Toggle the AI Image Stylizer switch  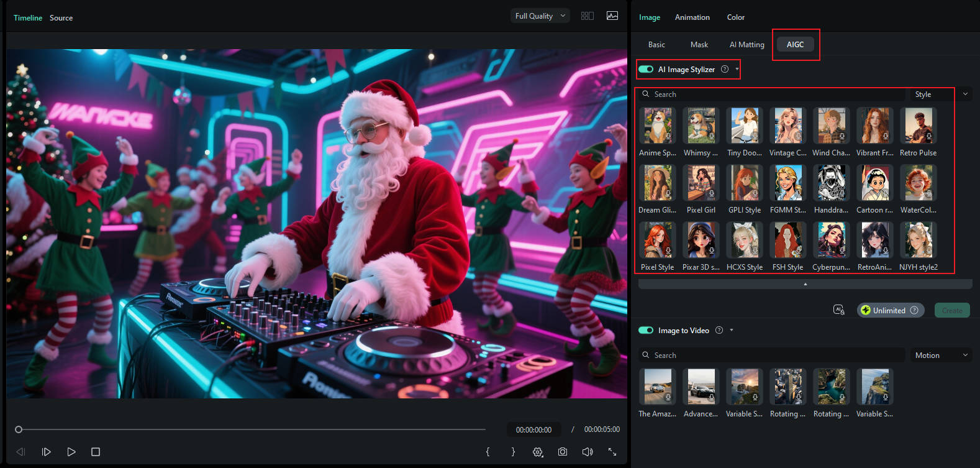(646, 69)
